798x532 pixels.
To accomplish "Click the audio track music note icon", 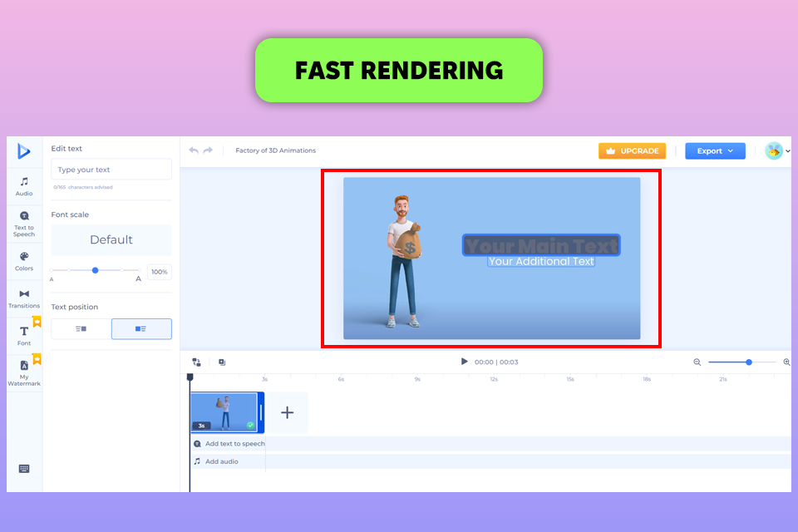I will click(198, 461).
